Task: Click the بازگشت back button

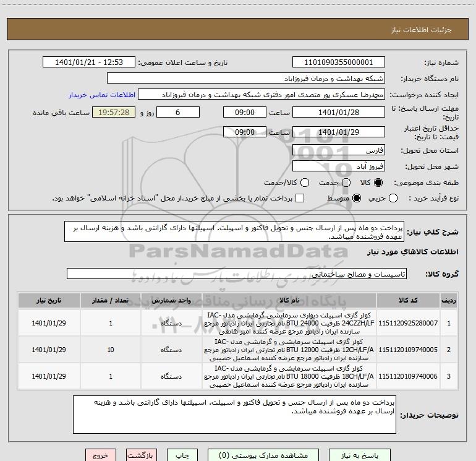Action: pos(142,455)
